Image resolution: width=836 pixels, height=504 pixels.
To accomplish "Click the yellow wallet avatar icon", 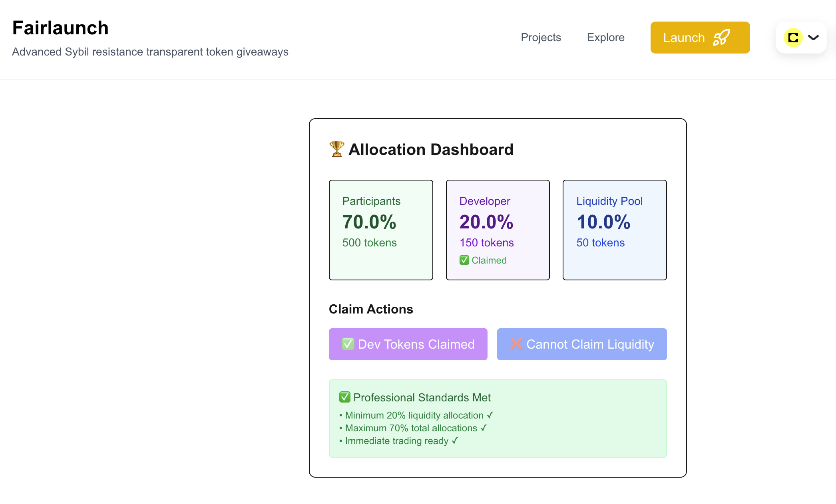I will point(793,38).
